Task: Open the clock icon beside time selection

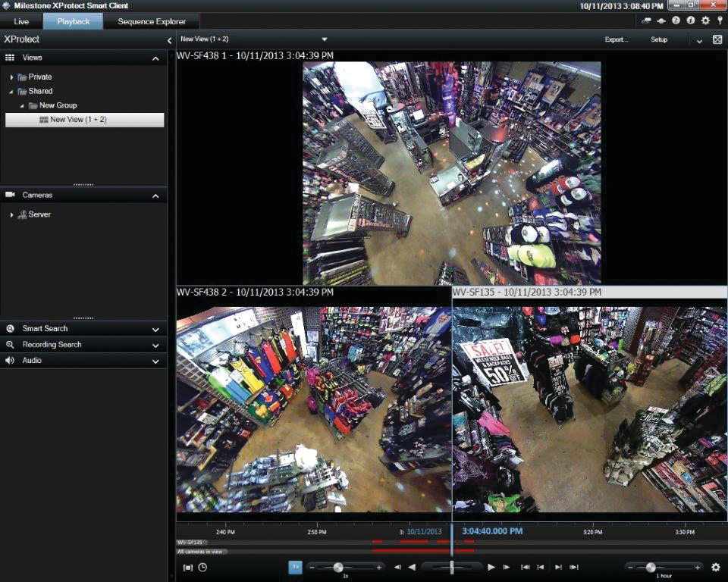Action: point(202,567)
